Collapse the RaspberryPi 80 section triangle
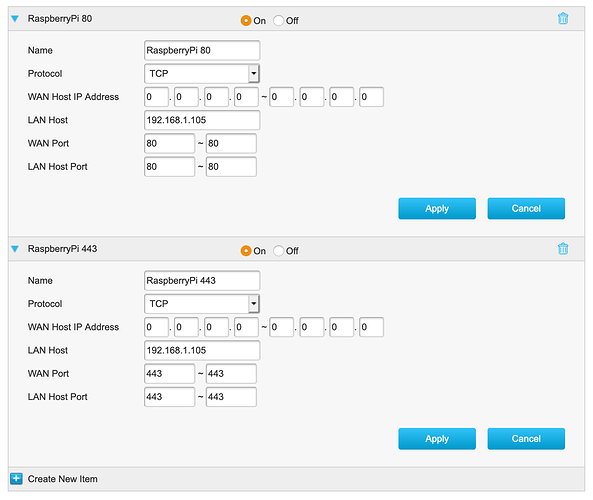 click(x=15, y=19)
